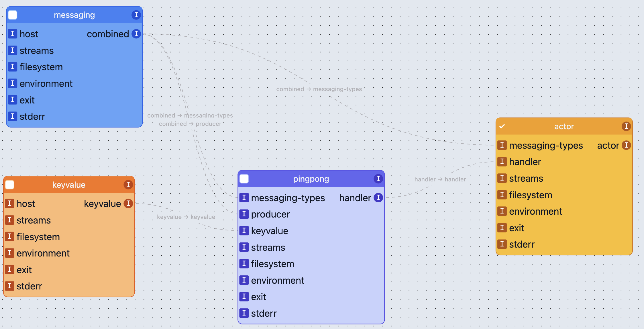The image size is (644, 329).
Task: Uncheck the actor node checkmark
Action: 502,126
